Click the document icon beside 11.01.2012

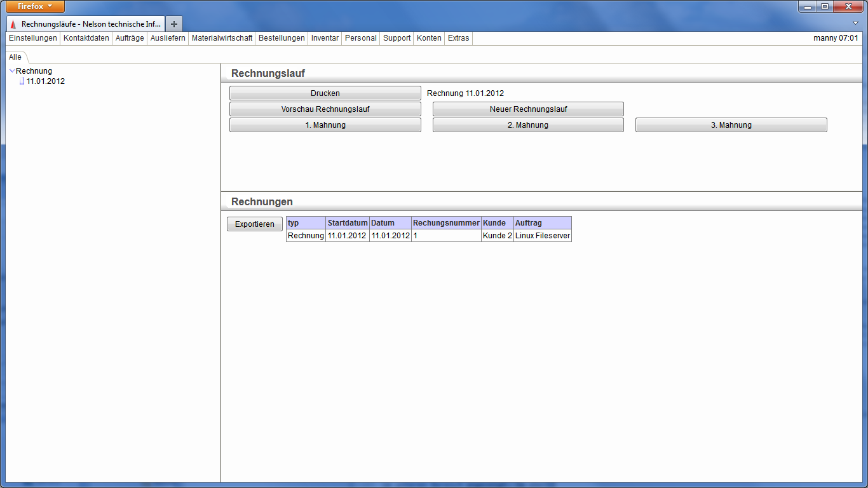(22, 81)
